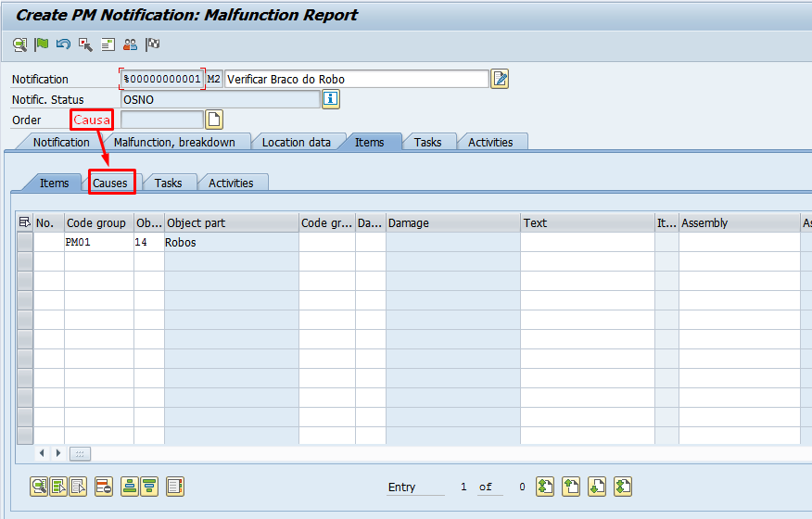Image resolution: width=812 pixels, height=519 pixels.
Task: Go to last entry page icon
Action: [x=623, y=487]
